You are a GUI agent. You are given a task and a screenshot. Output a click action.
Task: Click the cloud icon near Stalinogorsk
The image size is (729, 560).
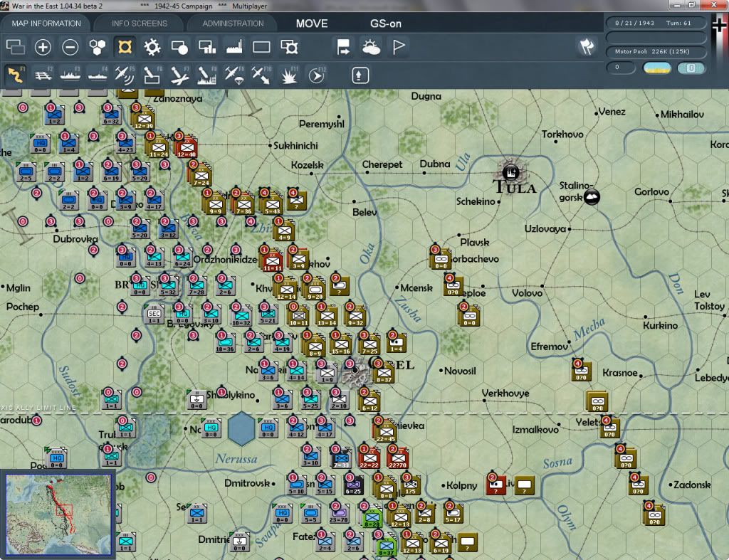pos(592,197)
